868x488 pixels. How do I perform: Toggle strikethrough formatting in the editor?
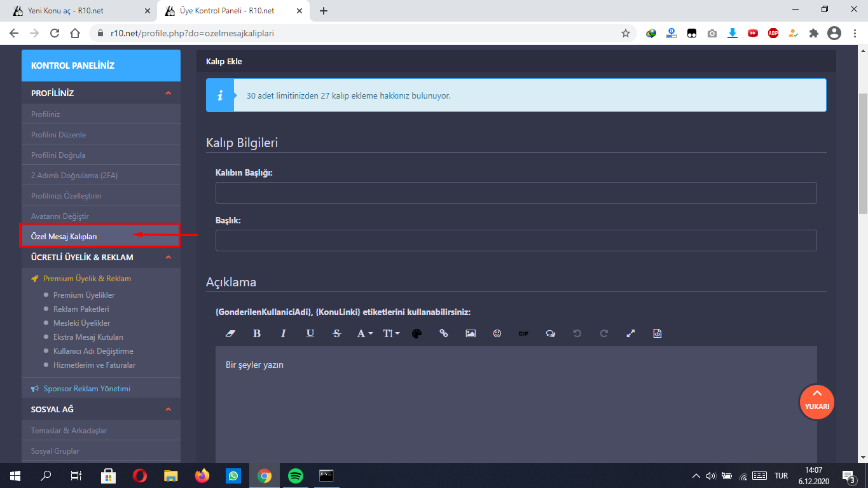click(337, 333)
